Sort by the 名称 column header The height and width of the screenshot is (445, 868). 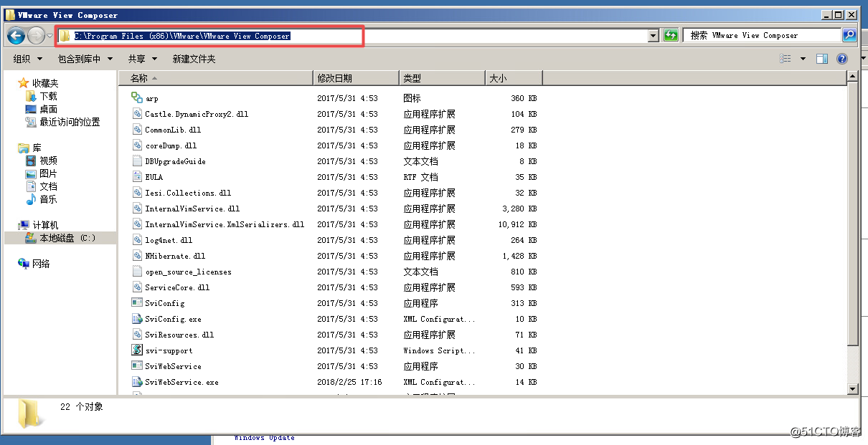pos(216,78)
